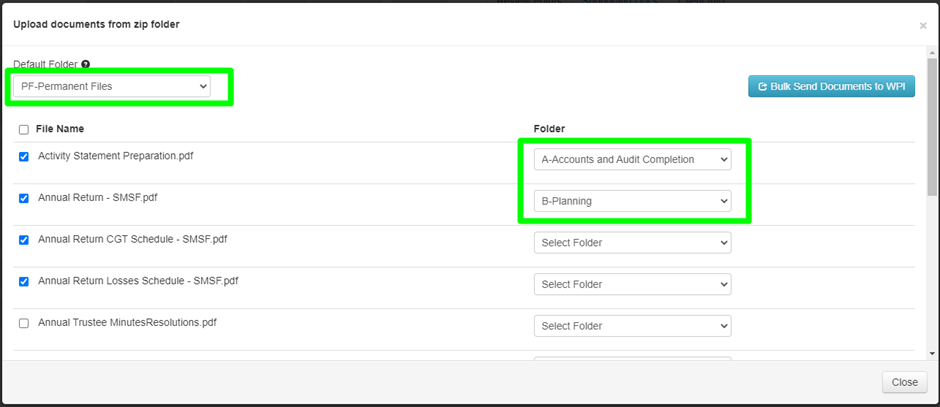This screenshot has height=407, width=940.
Task: Select folder for Annual Return Losses Schedule
Action: (632, 285)
